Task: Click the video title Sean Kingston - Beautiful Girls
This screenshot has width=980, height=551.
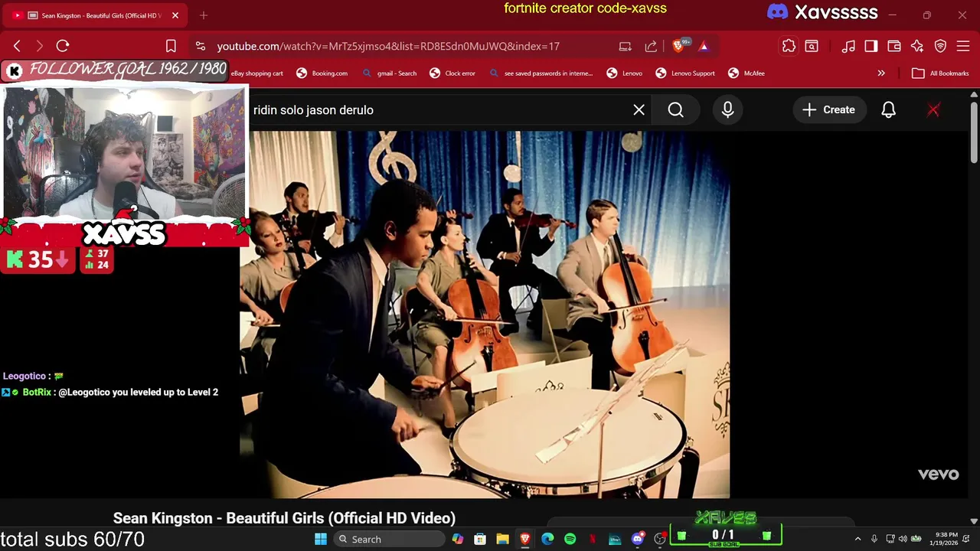Action: point(284,518)
